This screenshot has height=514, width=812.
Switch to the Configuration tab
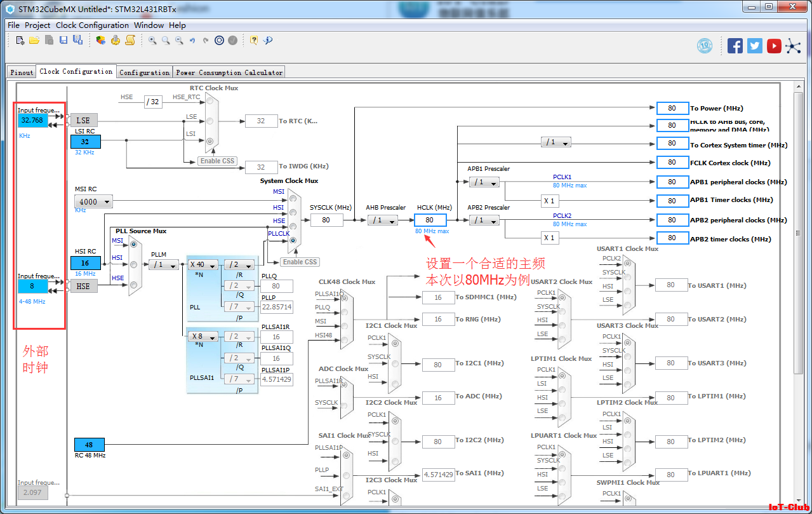(145, 72)
